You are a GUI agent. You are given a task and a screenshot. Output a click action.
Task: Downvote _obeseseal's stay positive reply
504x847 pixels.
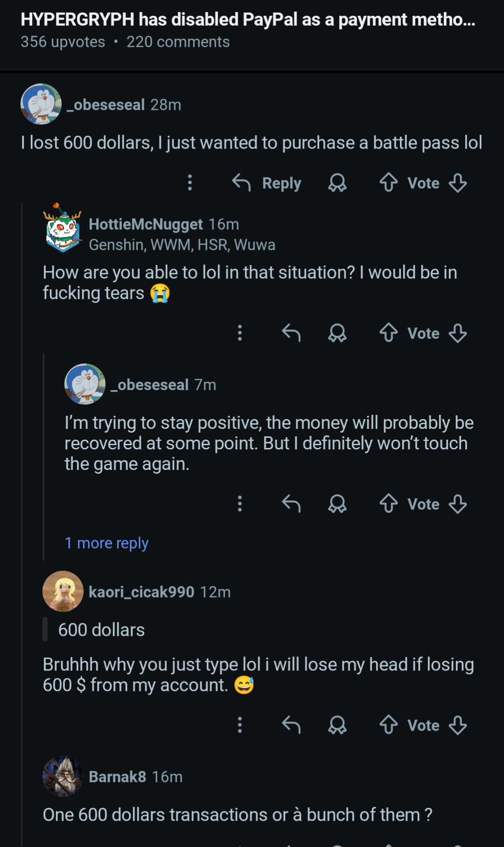pos(458,504)
